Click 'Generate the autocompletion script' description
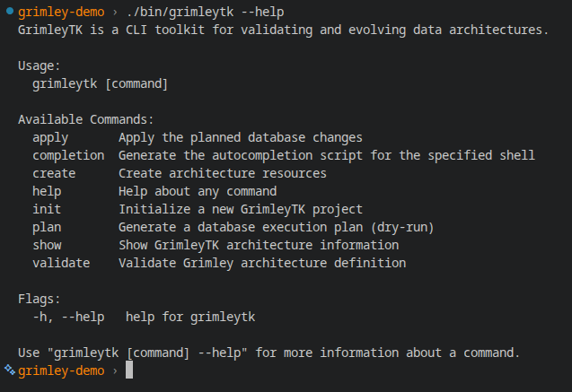Screen dimensions: 572x392 [327, 155]
